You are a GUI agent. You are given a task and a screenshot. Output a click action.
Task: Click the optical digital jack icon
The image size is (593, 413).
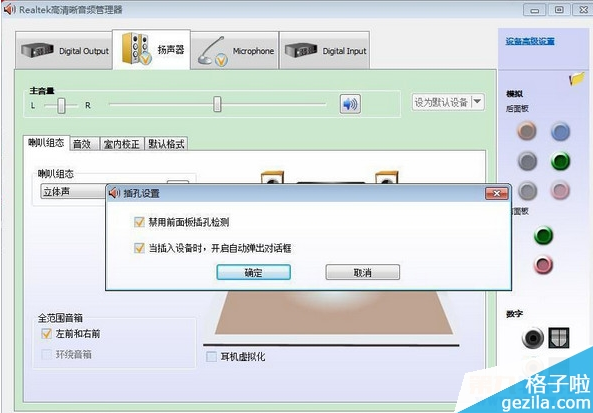559,338
